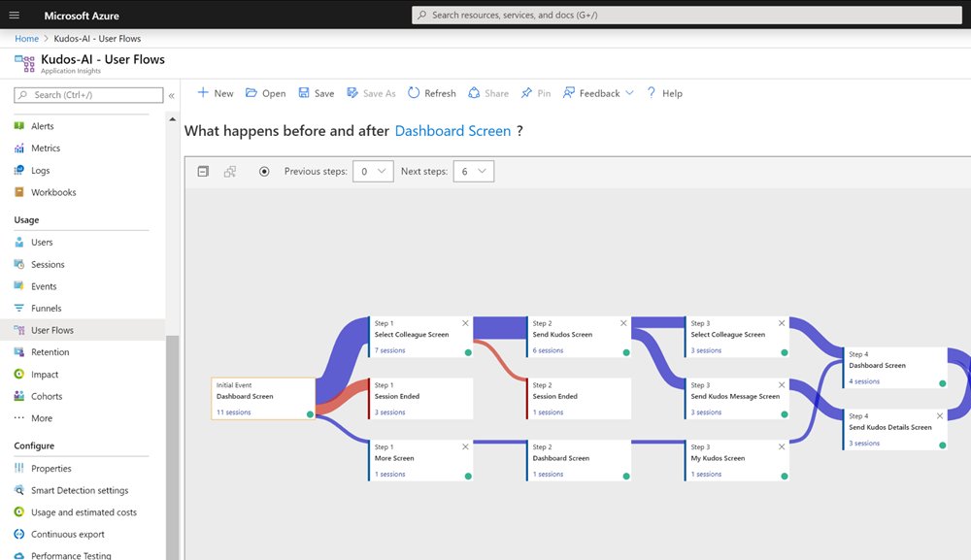
Task: Click the Application Insights resource icon
Action: 25,63
